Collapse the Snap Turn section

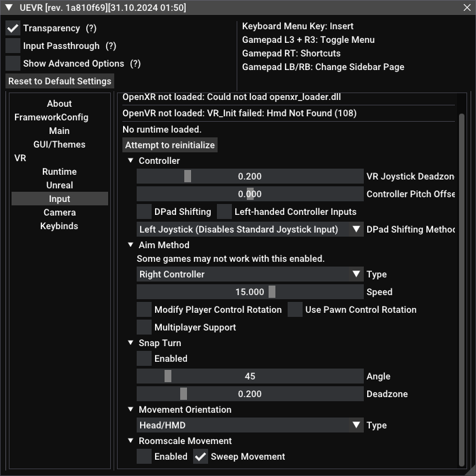131,343
